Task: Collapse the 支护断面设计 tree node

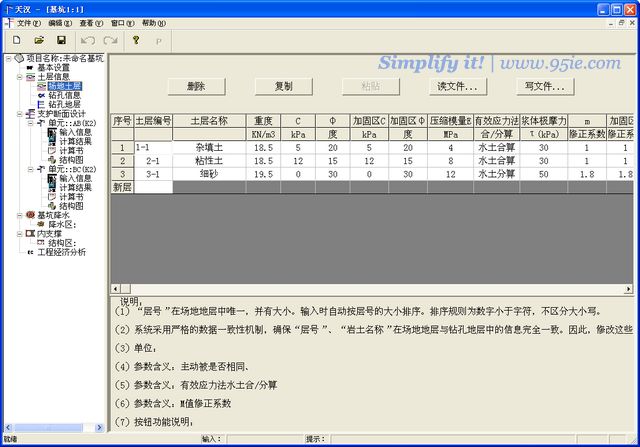Action: coord(8,113)
